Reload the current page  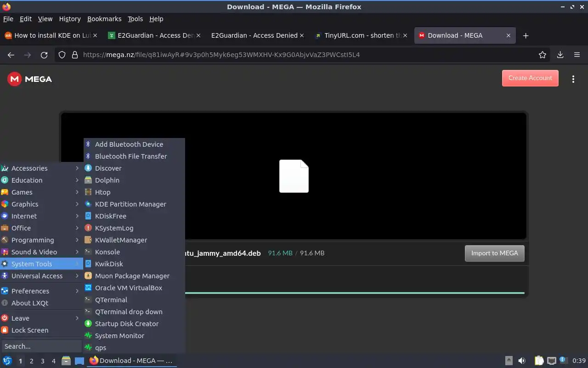point(44,55)
